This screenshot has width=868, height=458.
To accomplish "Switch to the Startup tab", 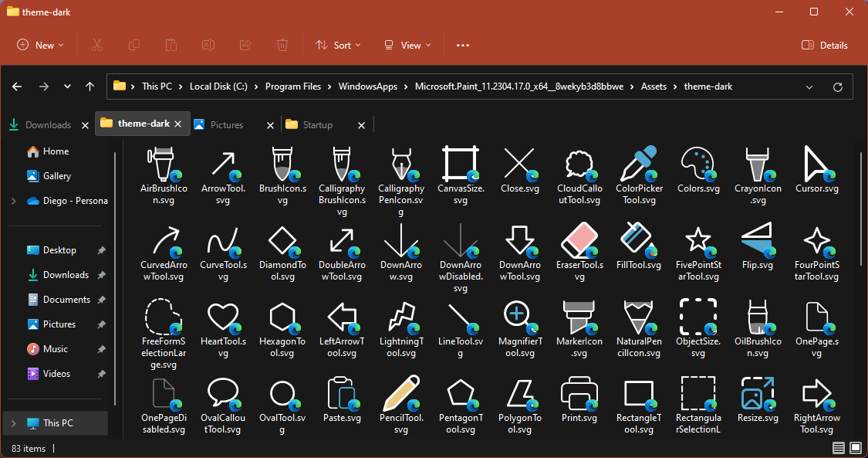I will coord(318,125).
